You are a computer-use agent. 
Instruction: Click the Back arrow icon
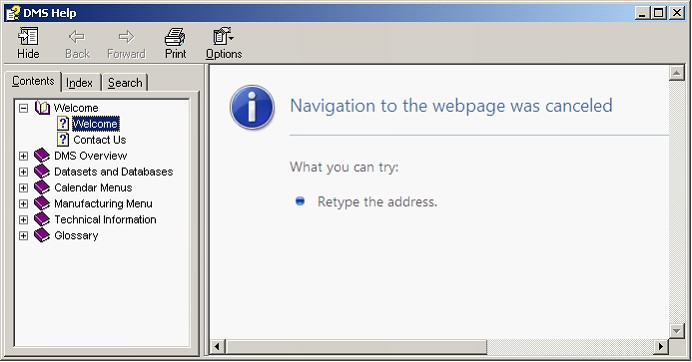pos(77,37)
